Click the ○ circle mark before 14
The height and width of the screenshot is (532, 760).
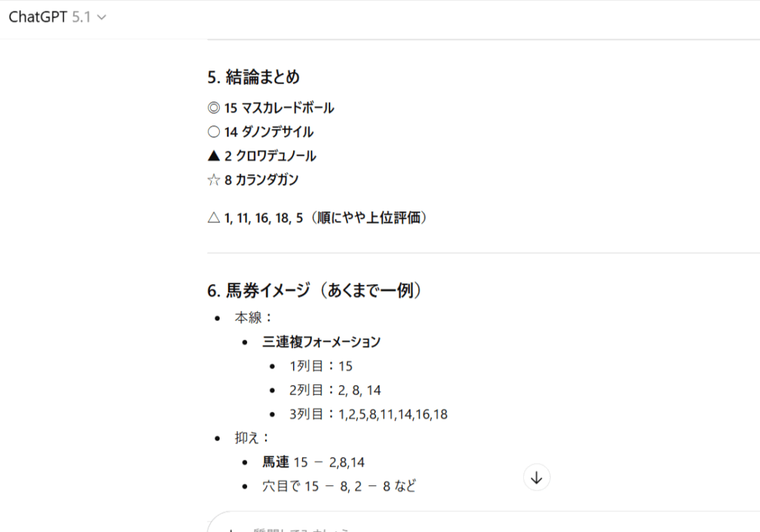tap(214, 132)
